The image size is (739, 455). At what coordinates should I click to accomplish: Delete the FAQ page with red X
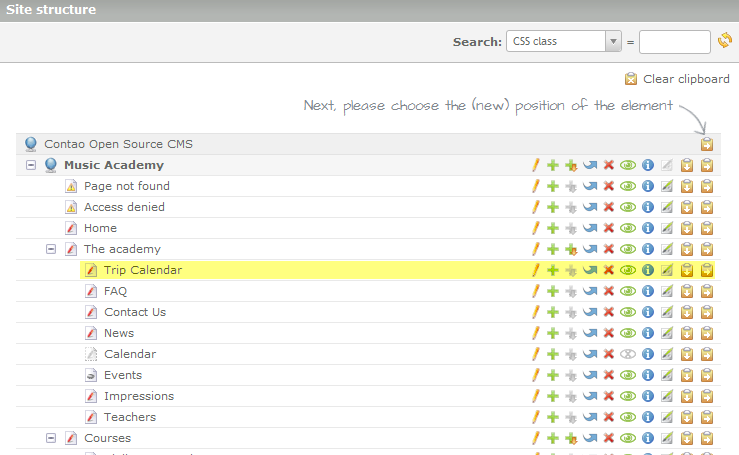pyautogui.click(x=608, y=291)
